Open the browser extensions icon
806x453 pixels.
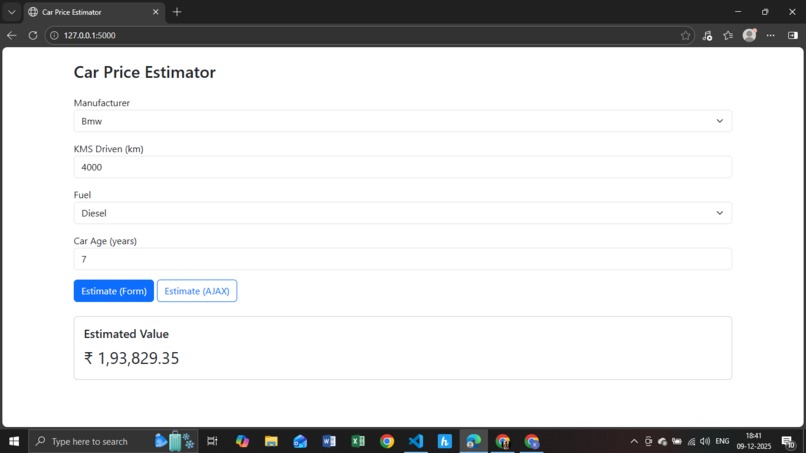[707, 35]
